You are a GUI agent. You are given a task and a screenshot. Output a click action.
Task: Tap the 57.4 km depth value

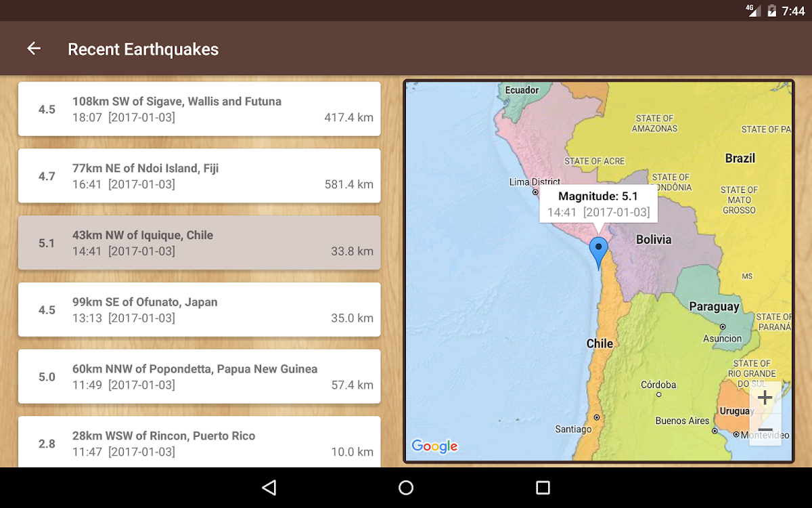pos(353,385)
